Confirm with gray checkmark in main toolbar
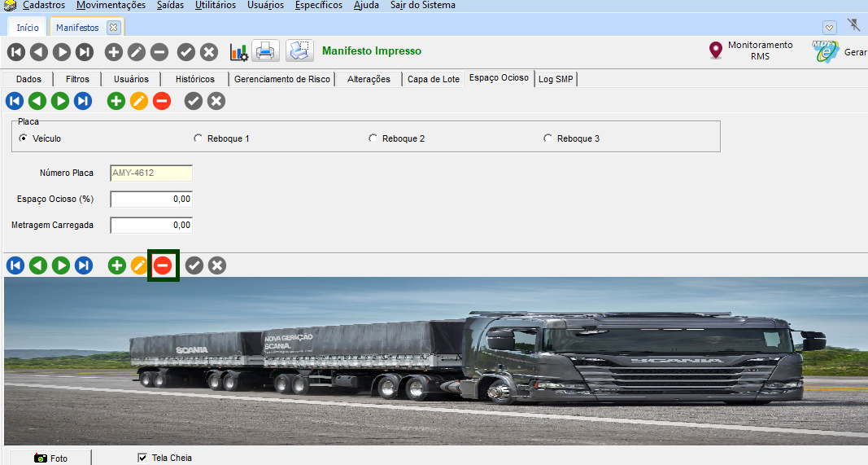This screenshot has height=465, width=868. pos(186,52)
